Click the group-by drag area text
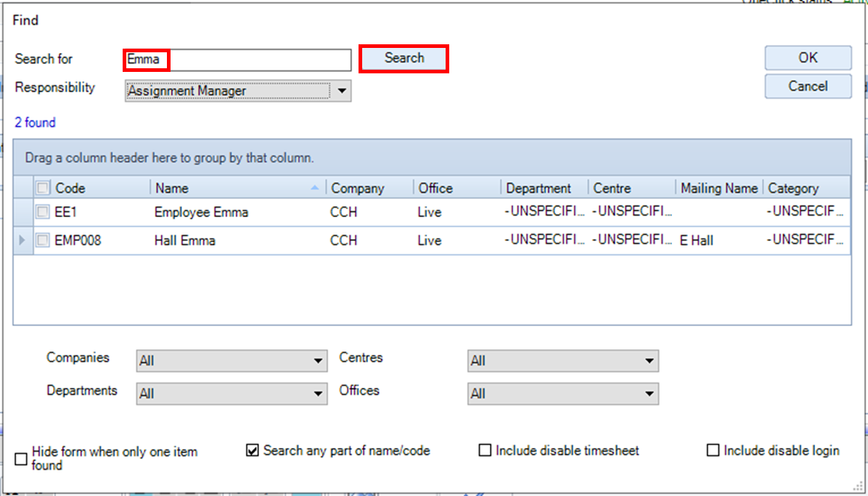The height and width of the screenshot is (496, 868). click(169, 158)
